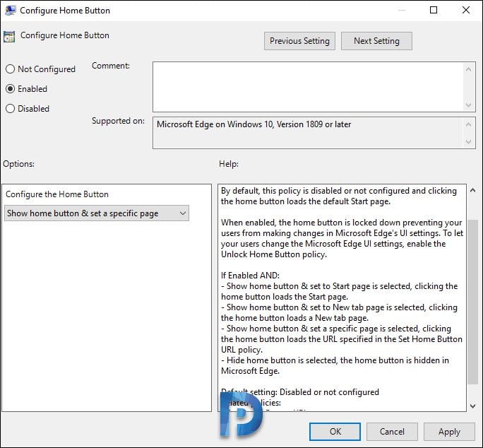The height and width of the screenshot is (448, 483).
Task: Maximize the Configure Home Button window
Action: click(434, 10)
